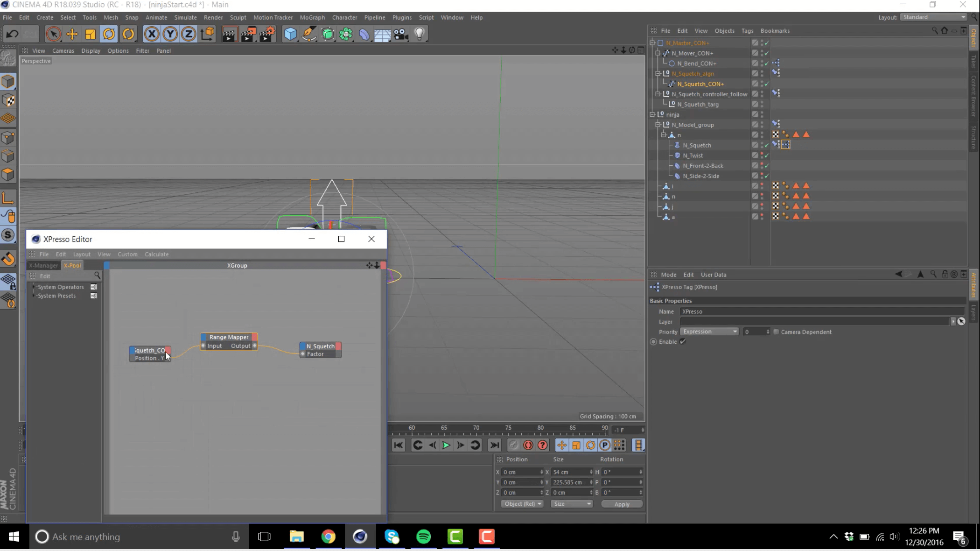980x551 pixels.
Task: Toggle the Enable checkbox for XPresso tag
Action: (683, 342)
